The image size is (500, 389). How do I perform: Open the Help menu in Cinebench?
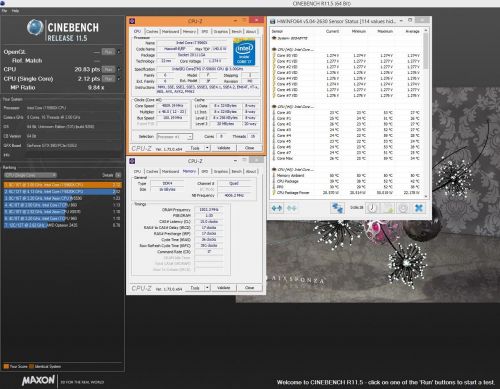point(15,11)
